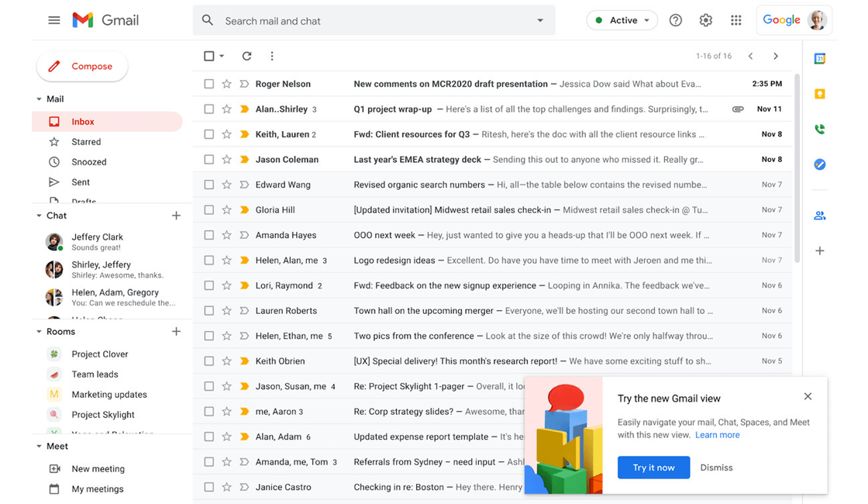Open Google Calendar in the side panel
868x504 pixels.
(x=819, y=58)
